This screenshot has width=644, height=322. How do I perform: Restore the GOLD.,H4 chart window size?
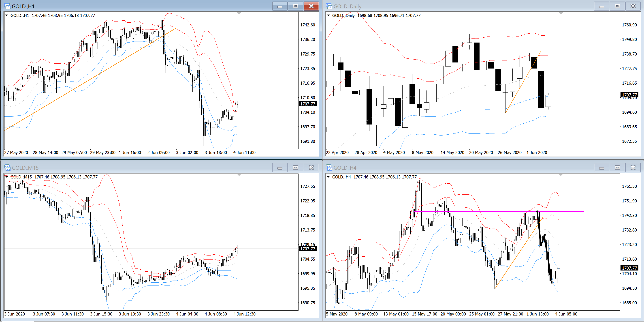pyautogui.click(x=617, y=168)
